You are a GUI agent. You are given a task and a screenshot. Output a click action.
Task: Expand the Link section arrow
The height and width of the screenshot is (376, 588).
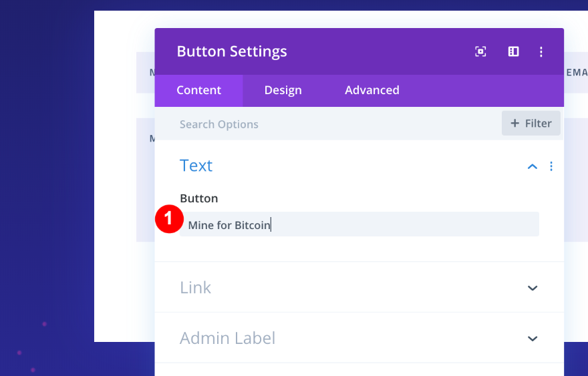pos(533,288)
